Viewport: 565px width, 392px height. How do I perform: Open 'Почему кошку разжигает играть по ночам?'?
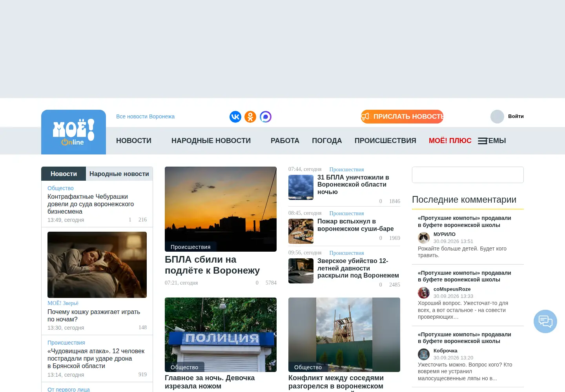[94, 316]
